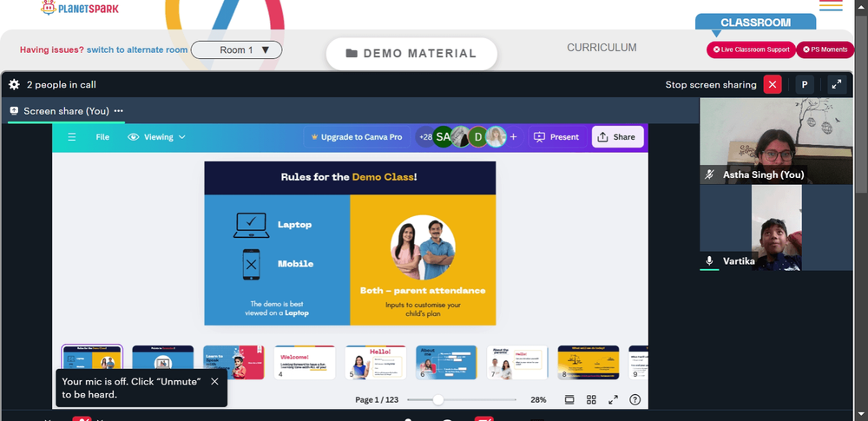Select slide thumbnail 6 About me
This screenshot has width=868, height=421.
[x=446, y=362]
